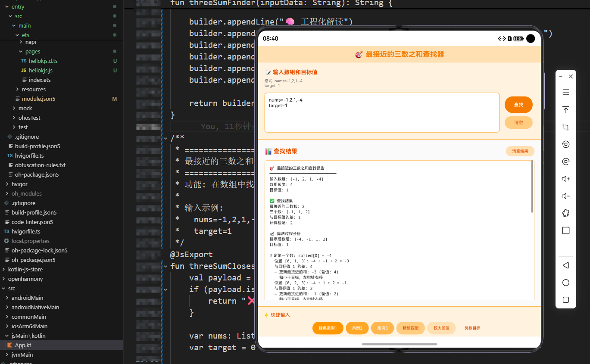Screen dimensions: 590x364
Task: Click the file icon beside code-linter.json5
Action: pyautogui.click(x=7, y=222)
